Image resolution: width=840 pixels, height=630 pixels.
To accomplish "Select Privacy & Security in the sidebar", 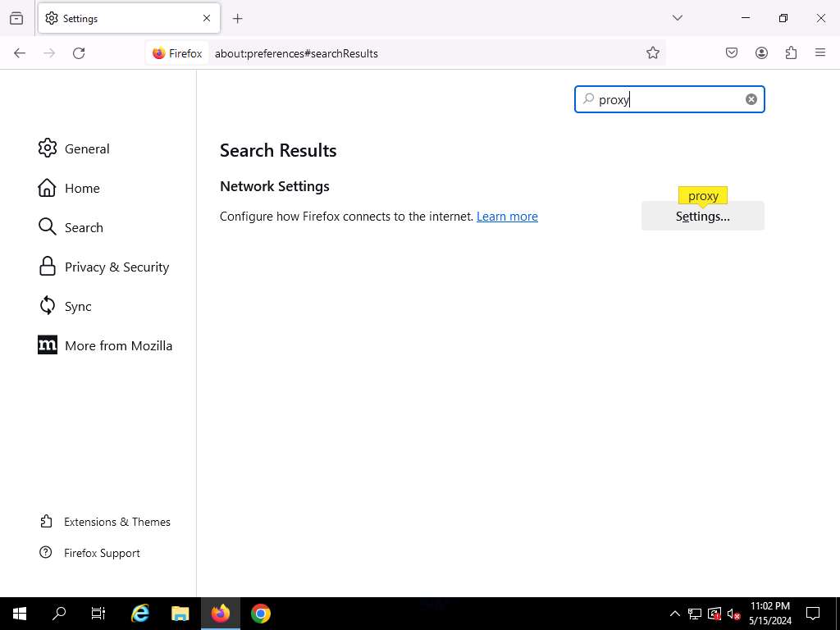I will tap(116, 267).
